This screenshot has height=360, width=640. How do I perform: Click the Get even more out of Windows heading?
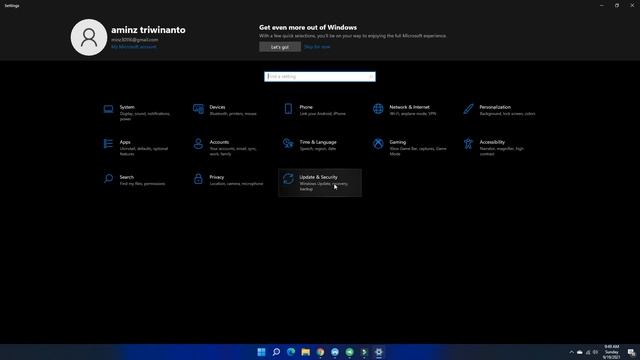(308, 27)
